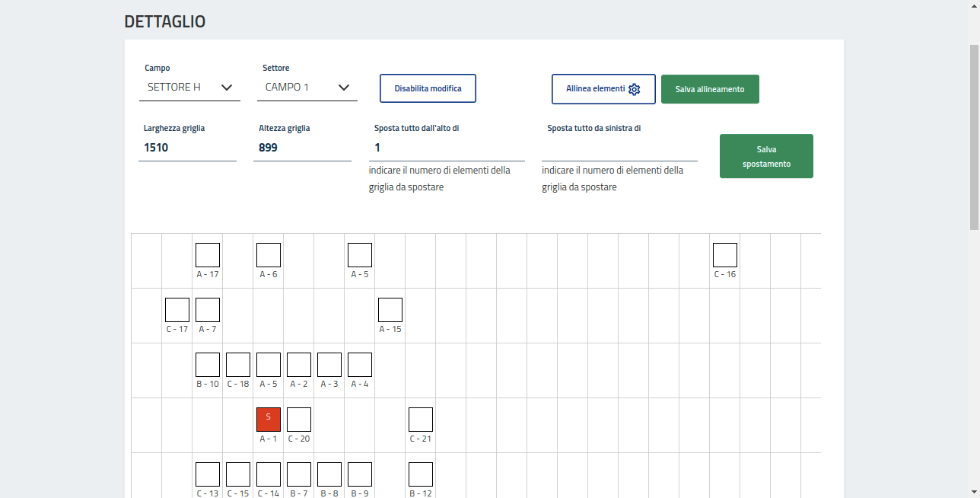Viewport: 980px width, 498px height.
Task: Select grid square C - 17
Action: coord(177,310)
